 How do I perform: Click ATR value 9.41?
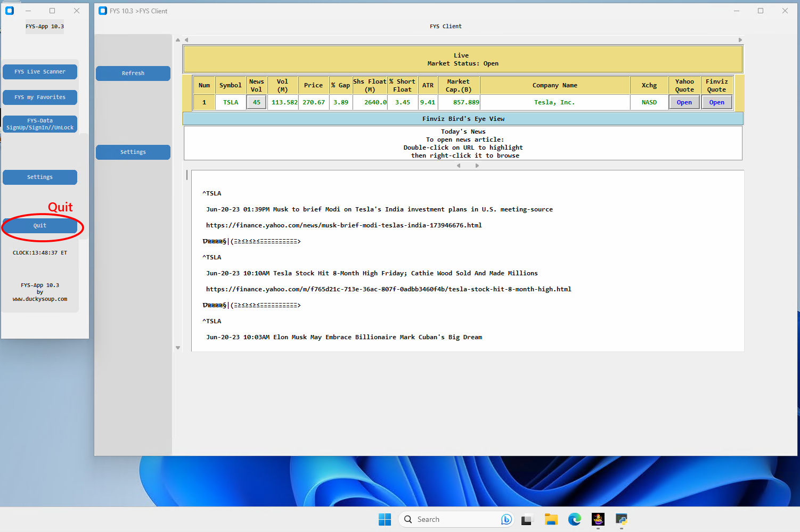[x=428, y=102]
